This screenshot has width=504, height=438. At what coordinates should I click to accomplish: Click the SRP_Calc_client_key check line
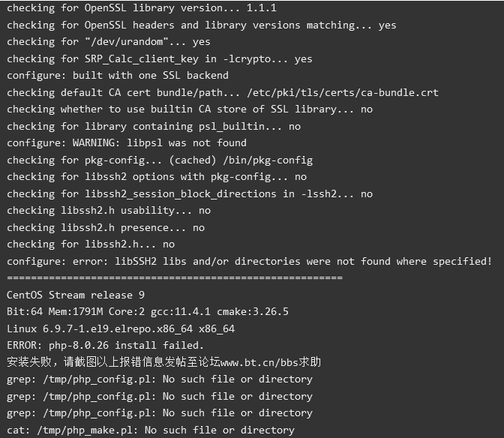pyautogui.click(x=160, y=58)
